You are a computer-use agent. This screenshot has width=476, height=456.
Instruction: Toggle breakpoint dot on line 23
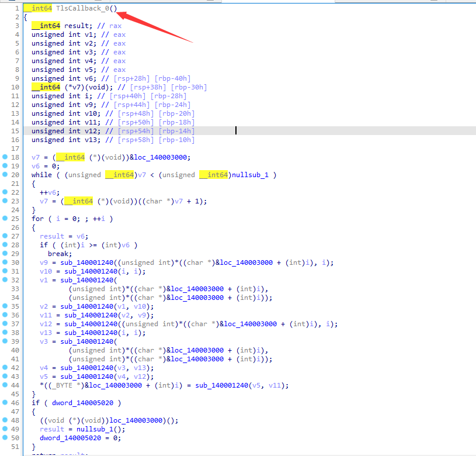5,201
